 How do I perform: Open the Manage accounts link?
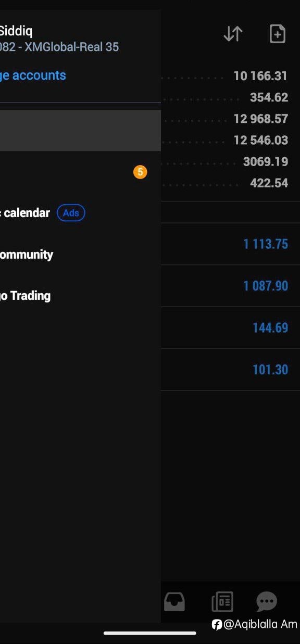click(x=33, y=75)
